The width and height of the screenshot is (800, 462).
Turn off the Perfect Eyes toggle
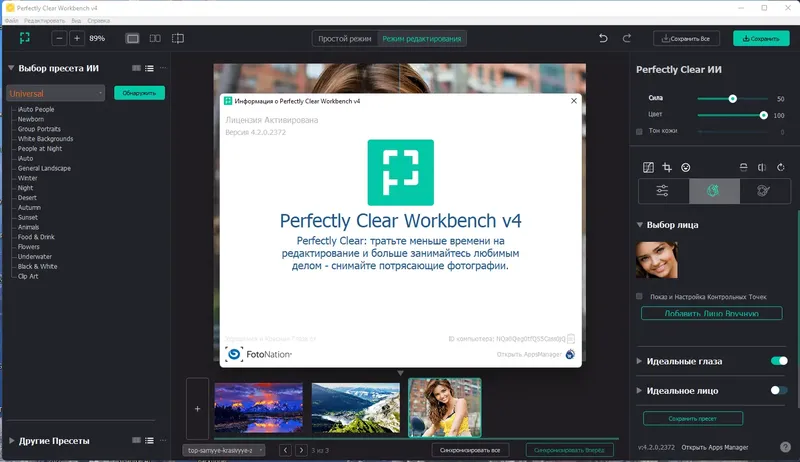[x=779, y=361]
